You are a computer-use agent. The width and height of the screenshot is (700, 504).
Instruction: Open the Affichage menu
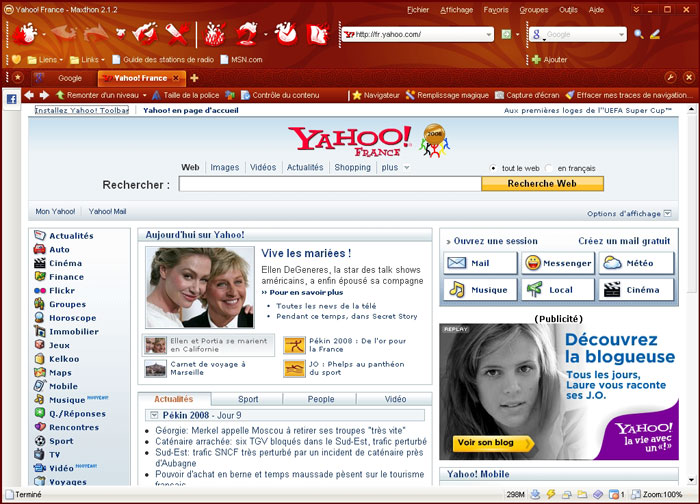[456, 10]
